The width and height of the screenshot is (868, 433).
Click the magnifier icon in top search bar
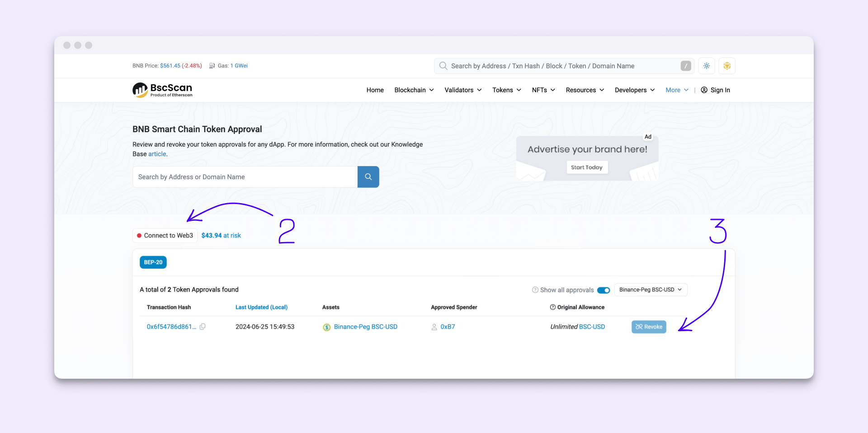click(x=443, y=66)
